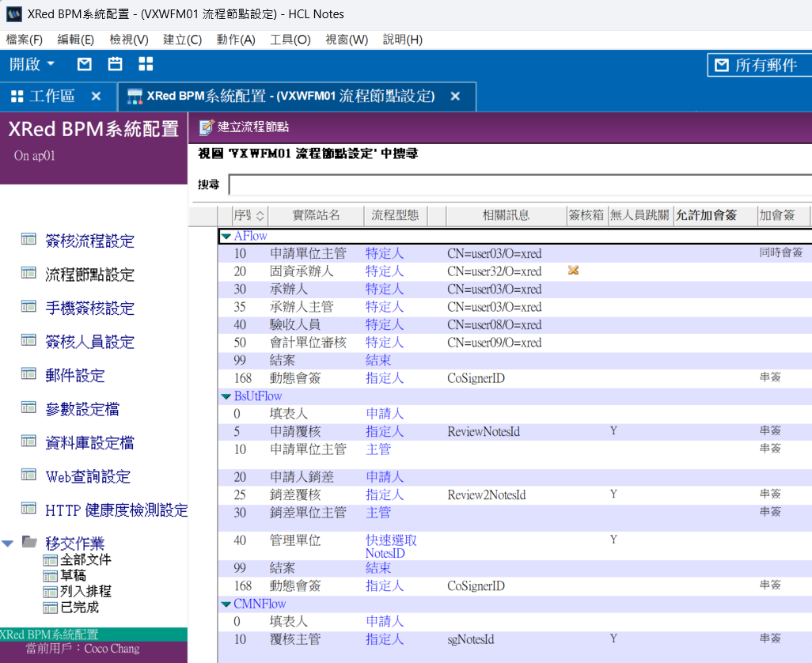The height and width of the screenshot is (663, 812).
Task: Collapse the AFlow category
Action: coord(226,236)
